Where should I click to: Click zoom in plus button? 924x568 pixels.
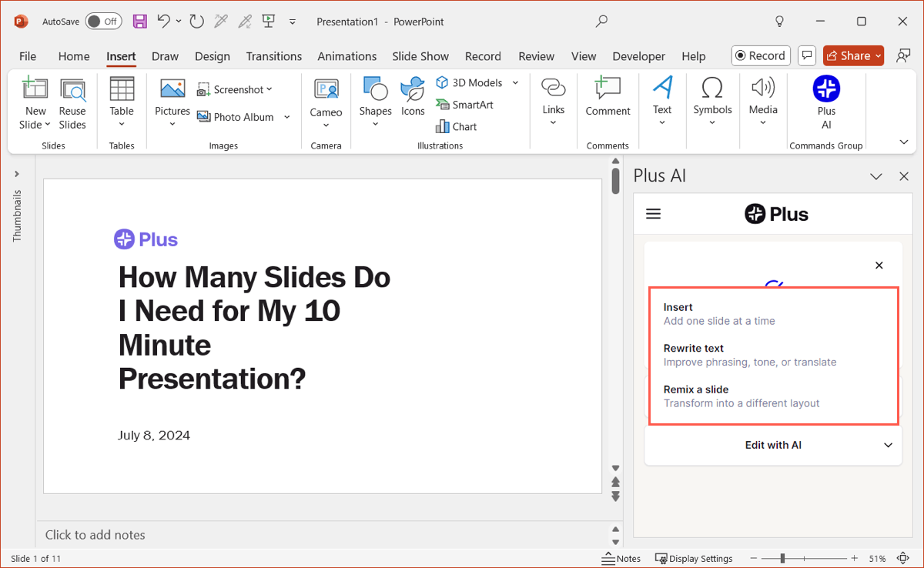tap(854, 558)
